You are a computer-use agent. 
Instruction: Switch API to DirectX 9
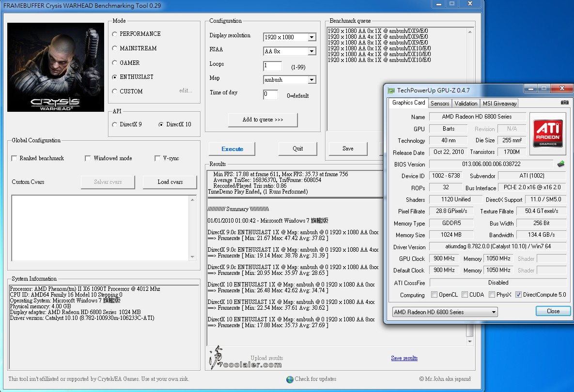click(115, 125)
